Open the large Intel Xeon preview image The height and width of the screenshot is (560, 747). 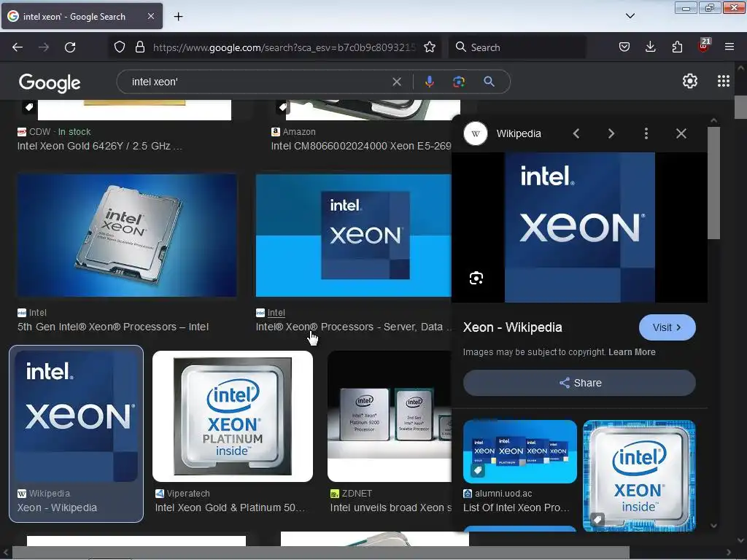(580, 227)
